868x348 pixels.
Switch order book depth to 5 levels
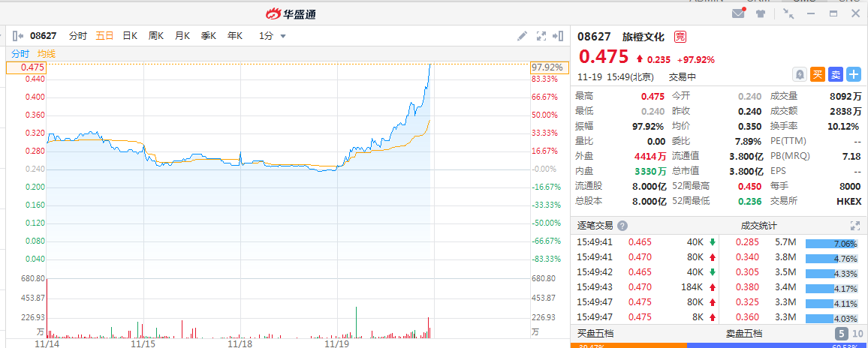pos(841,334)
